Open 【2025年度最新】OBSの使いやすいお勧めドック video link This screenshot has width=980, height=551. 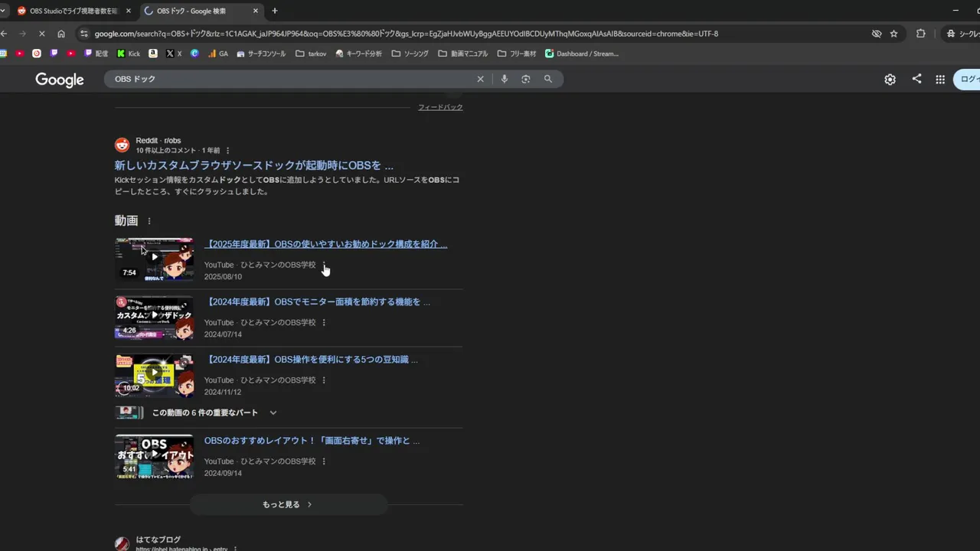[x=325, y=244]
